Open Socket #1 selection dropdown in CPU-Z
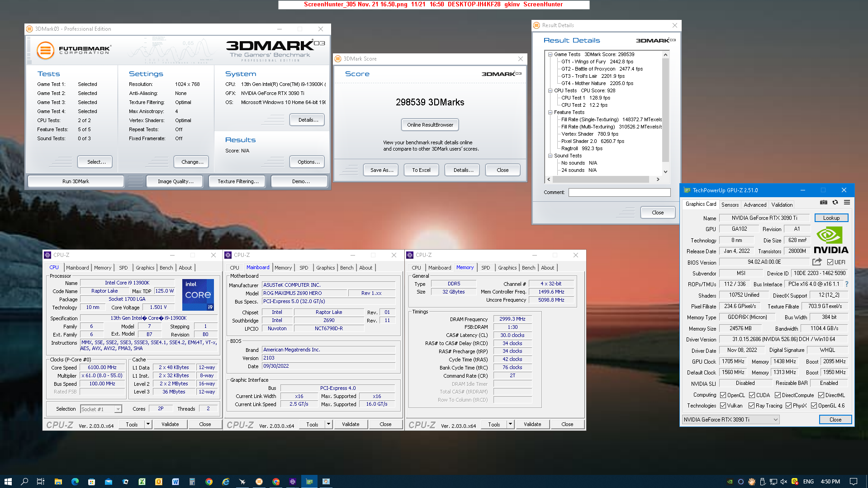Image resolution: width=868 pixels, height=488 pixels. pos(101,409)
